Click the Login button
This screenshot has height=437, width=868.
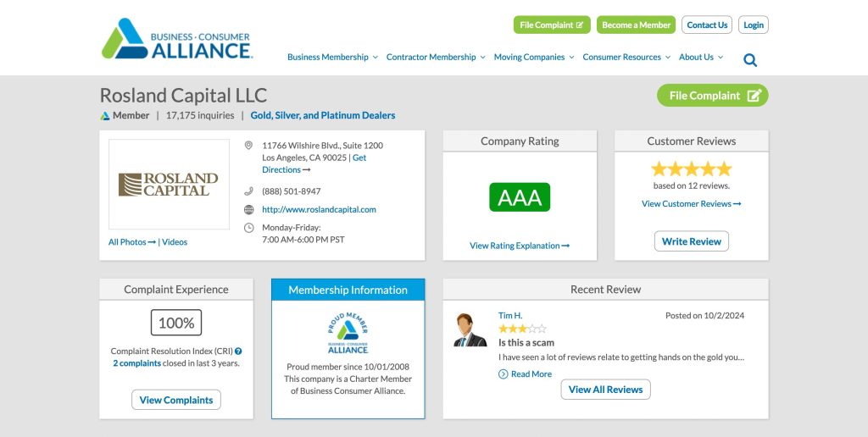click(753, 25)
